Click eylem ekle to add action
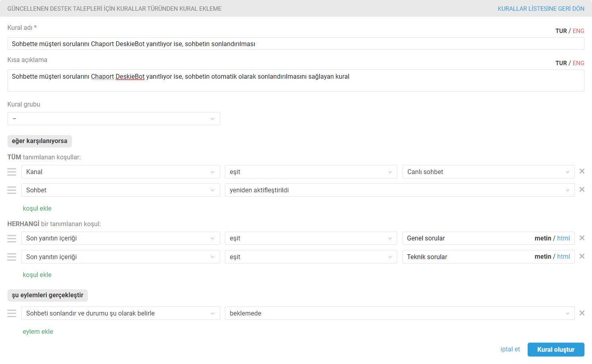The width and height of the screenshot is (592, 364). point(38,332)
